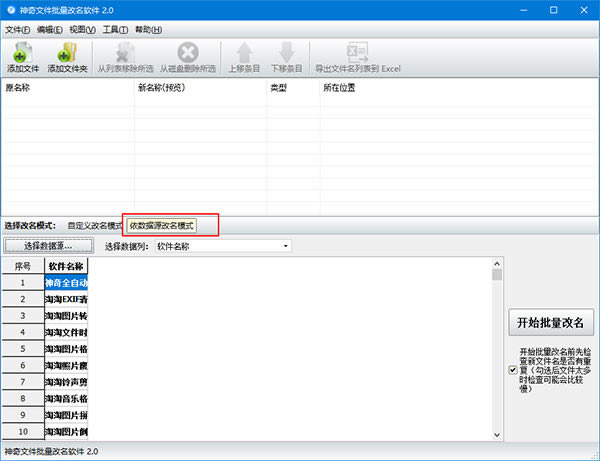Open the 工具(T) menu
This screenshot has height=461, width=600.
click(x=115, y=29)
